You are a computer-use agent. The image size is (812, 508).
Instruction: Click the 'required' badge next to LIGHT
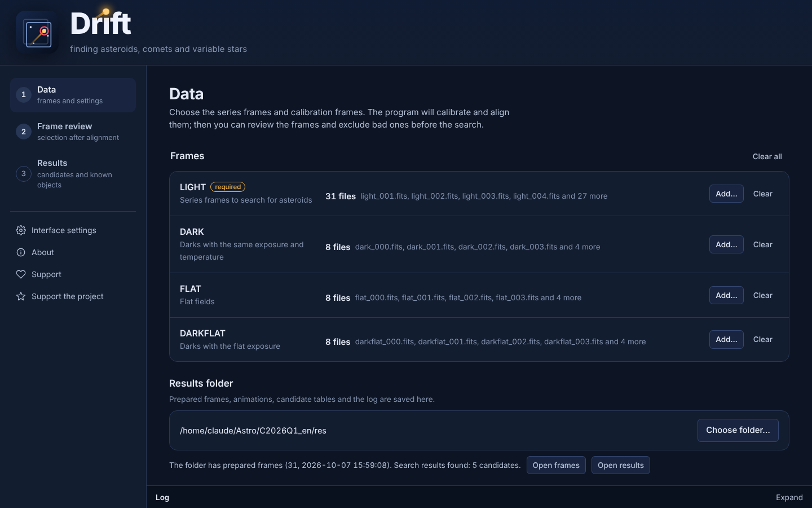point(228,187)
